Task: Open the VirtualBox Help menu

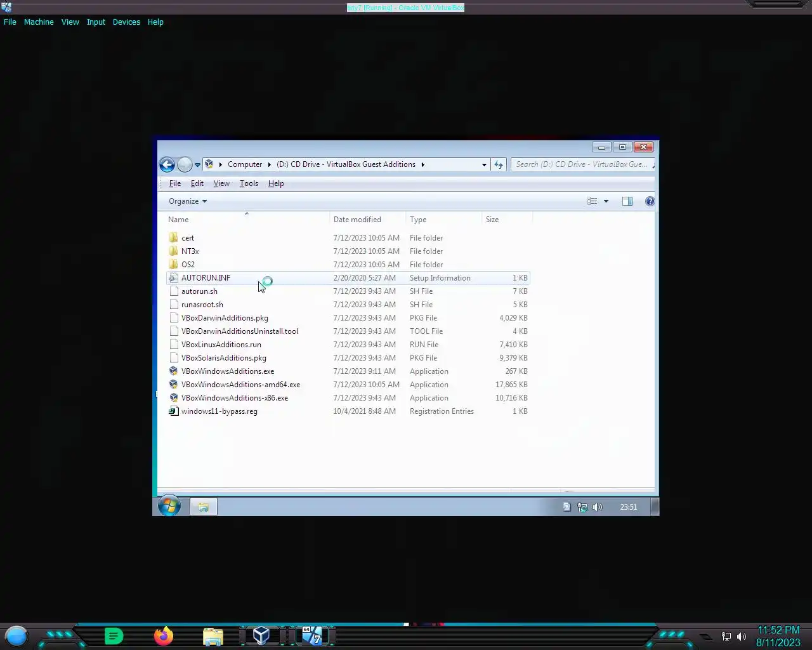Action: 155,22
